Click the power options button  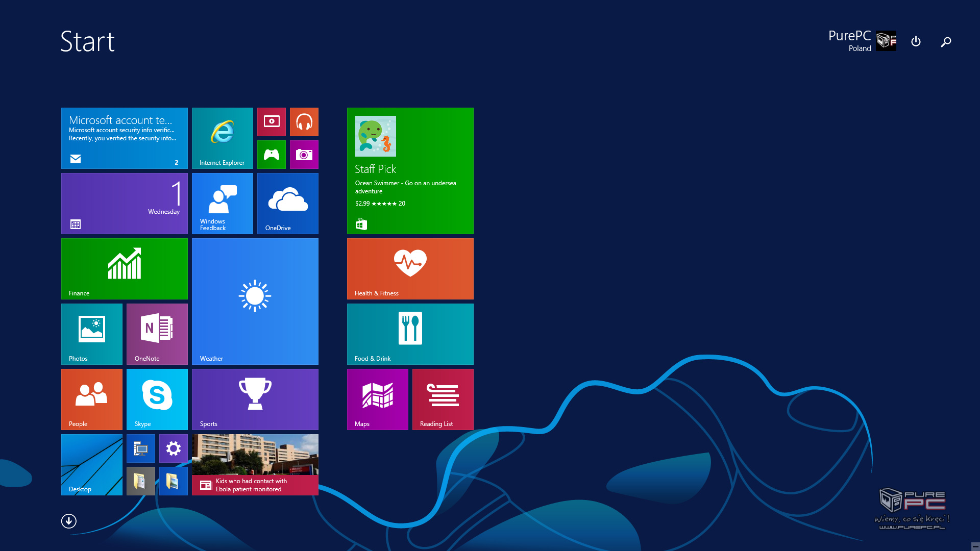[x=916, y=41]
